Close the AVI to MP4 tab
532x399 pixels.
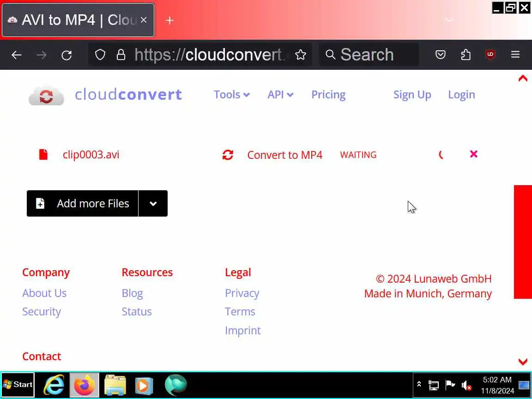coord(144,20)
